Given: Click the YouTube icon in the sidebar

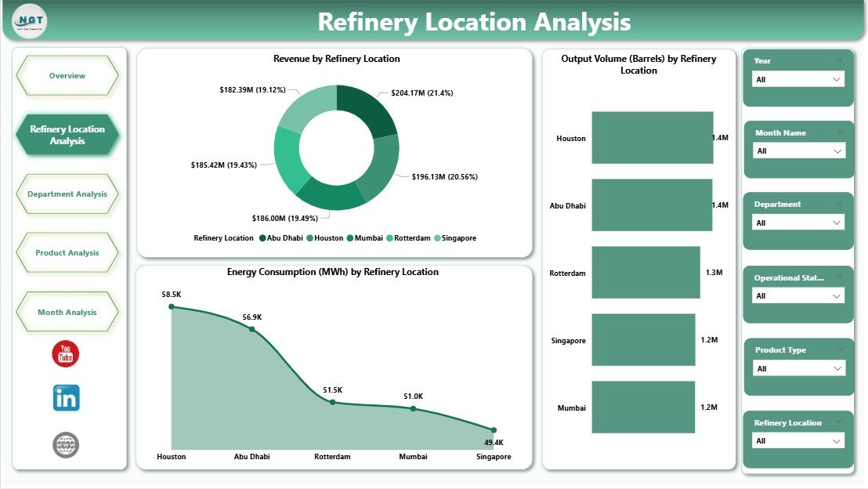Looking at the screenshot, I should point(65,354).
